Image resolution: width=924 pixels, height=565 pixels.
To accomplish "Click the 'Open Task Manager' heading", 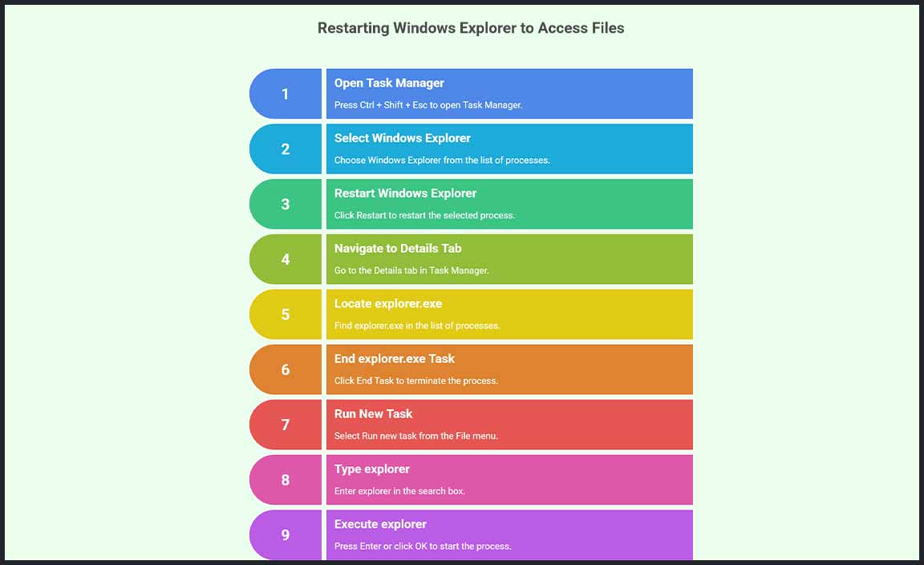I will tap(389, 83).
